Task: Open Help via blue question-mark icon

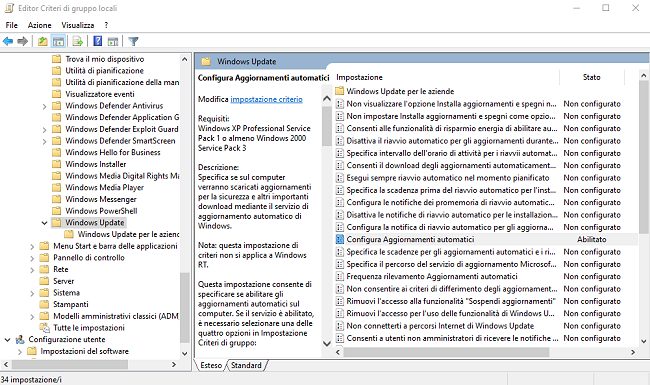Action: (x=98, y=41)
